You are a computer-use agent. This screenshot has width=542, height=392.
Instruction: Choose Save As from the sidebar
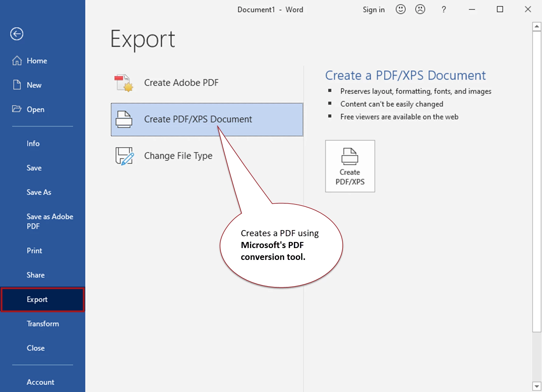(39, 192)
